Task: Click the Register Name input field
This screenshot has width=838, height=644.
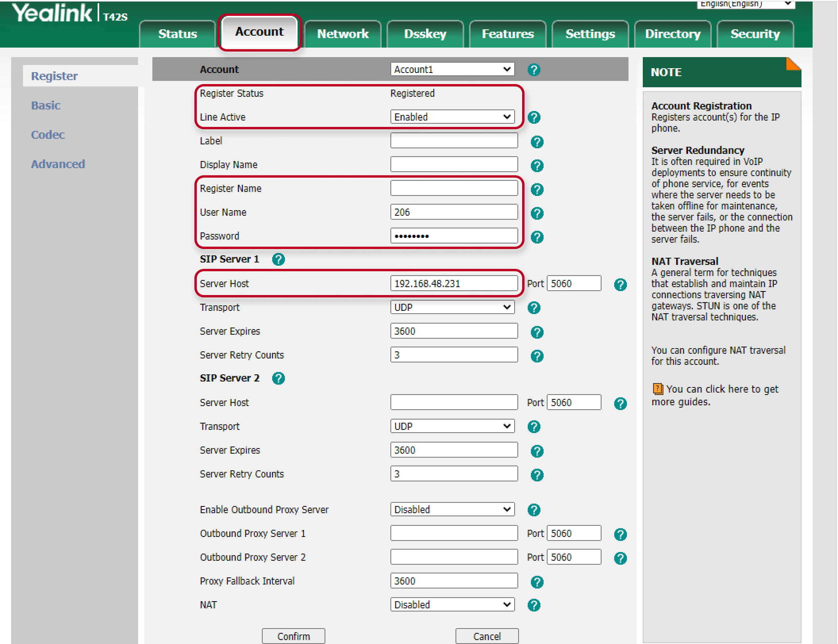Action: coord(454,188)
